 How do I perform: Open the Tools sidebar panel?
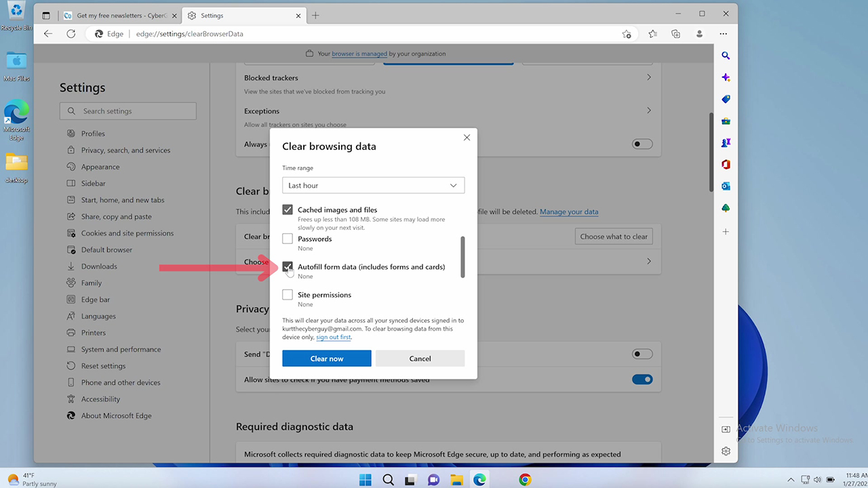726,121
